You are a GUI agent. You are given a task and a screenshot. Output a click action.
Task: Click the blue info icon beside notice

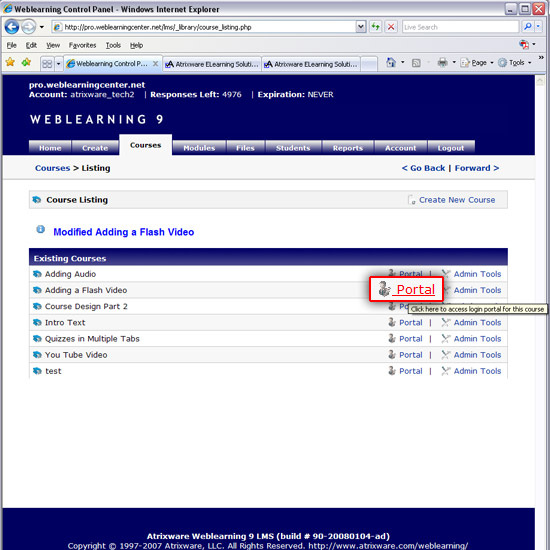click(x=41, y=229)
